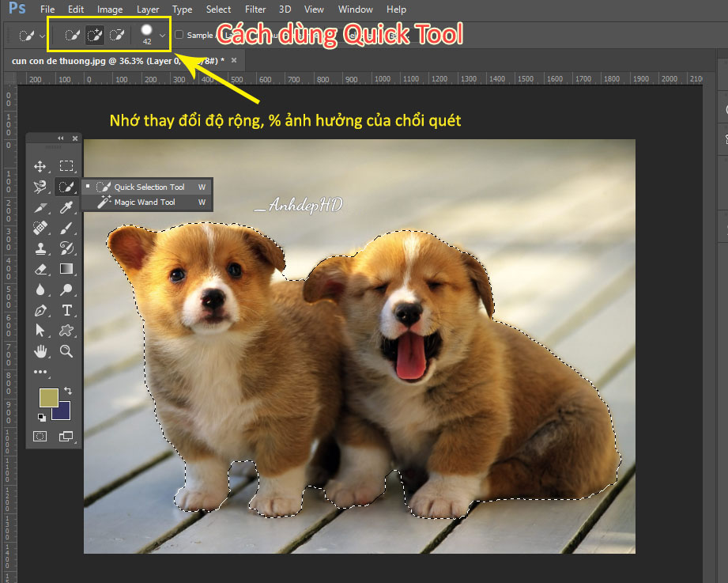The height and width of the screenshot is (583, 728).
Task: Select the Clone Stamp tool
Action: pos(40,248)
